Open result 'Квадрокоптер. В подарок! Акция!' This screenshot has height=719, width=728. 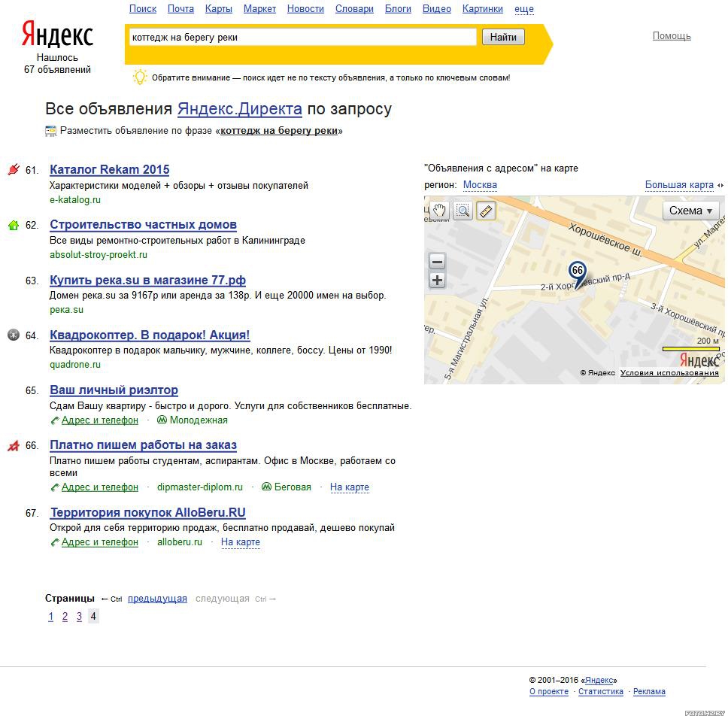point(150,335)
